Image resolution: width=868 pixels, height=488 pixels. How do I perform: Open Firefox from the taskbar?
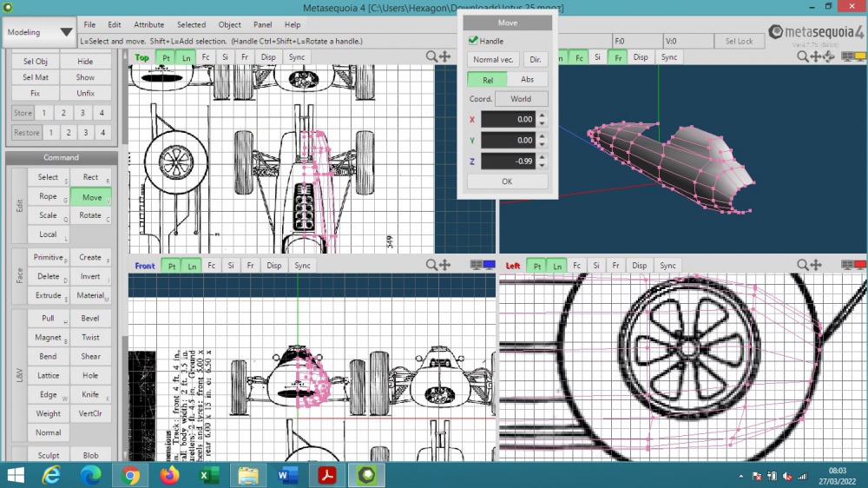169,475
